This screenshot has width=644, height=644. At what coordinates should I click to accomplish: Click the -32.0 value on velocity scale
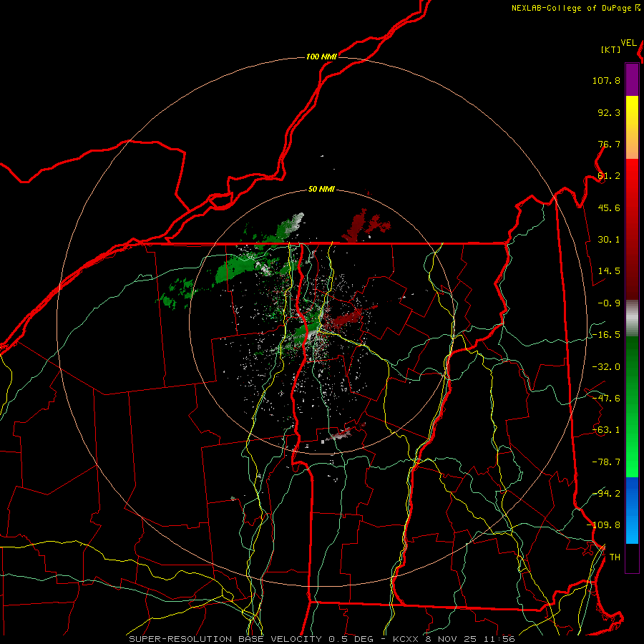tap(606, 367)
